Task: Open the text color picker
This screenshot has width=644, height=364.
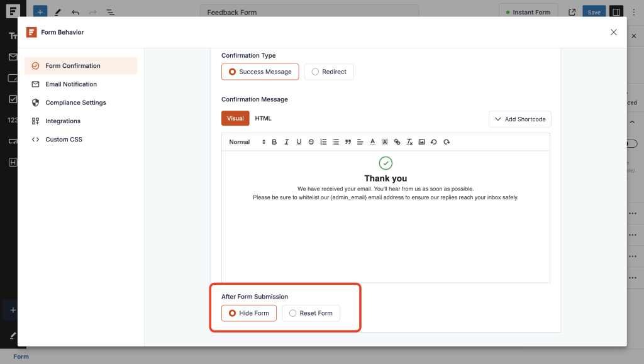Action: pyautogui.click(x=372, y=141)
